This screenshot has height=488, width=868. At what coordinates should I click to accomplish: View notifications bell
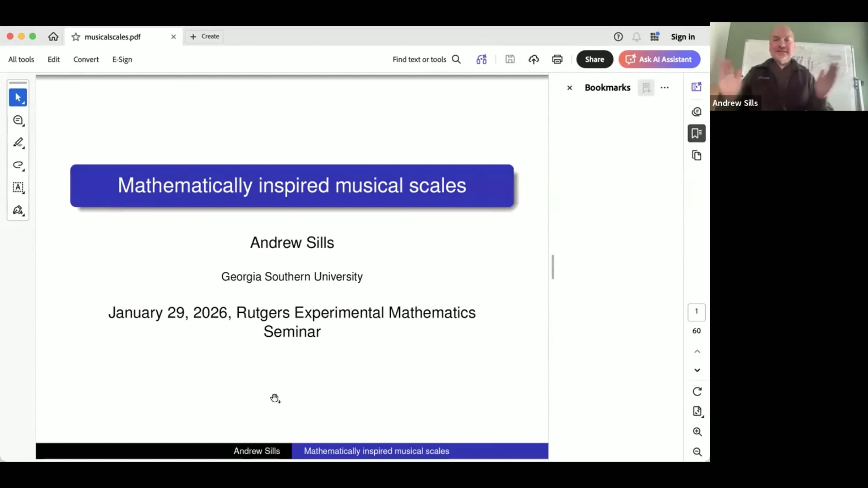point(636,37)
